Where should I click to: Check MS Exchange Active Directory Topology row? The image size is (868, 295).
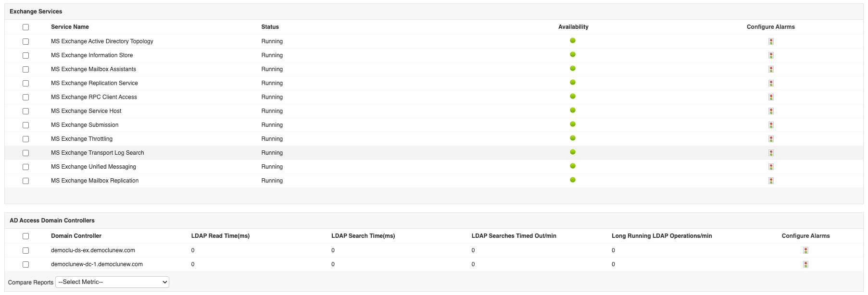pos(25,42)
